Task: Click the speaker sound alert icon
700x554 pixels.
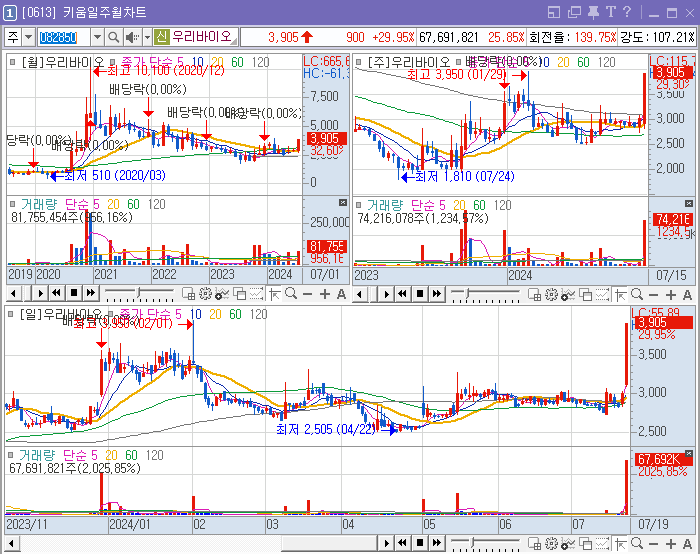Action: [131, 37]
